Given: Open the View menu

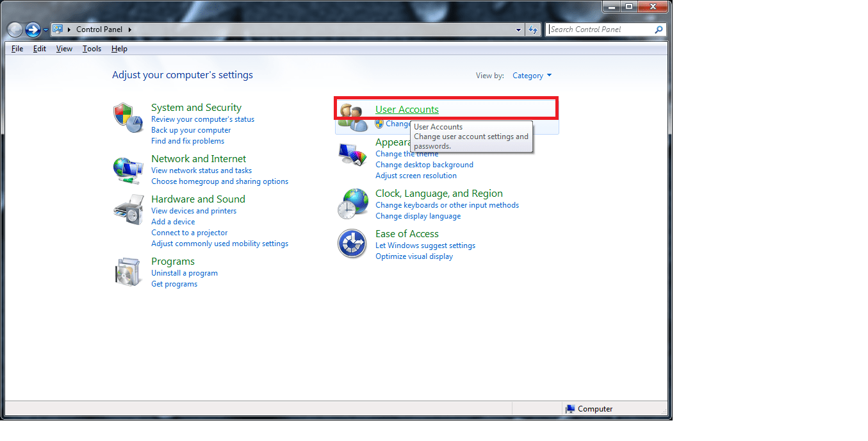Looking at the screenshot, I should pos(64,49).
